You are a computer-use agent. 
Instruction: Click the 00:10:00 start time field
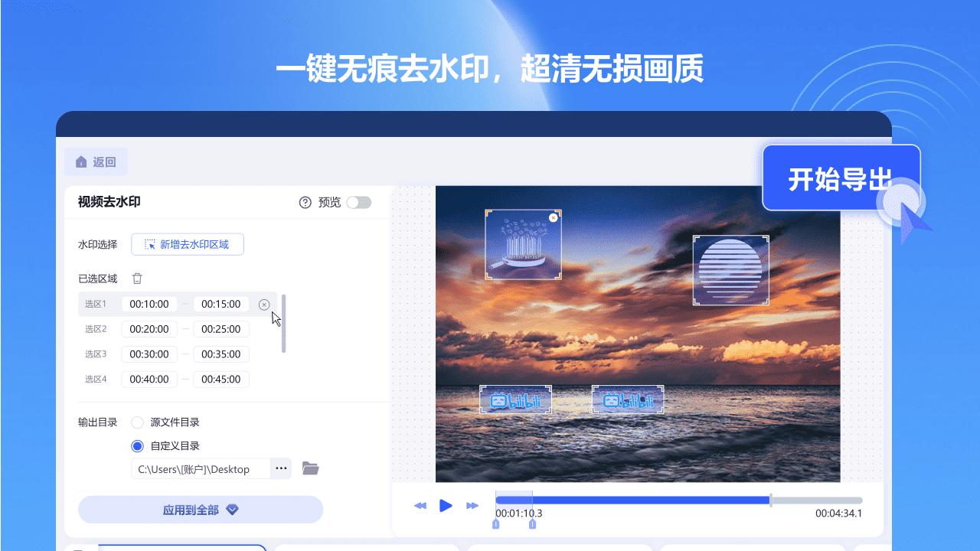(x=149, y=304)
